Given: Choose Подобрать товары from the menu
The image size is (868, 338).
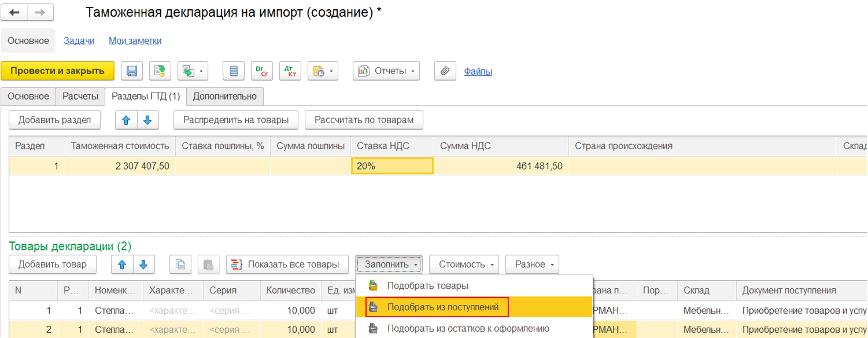Looking at the screenshot, I should click(x=427, y=286).
